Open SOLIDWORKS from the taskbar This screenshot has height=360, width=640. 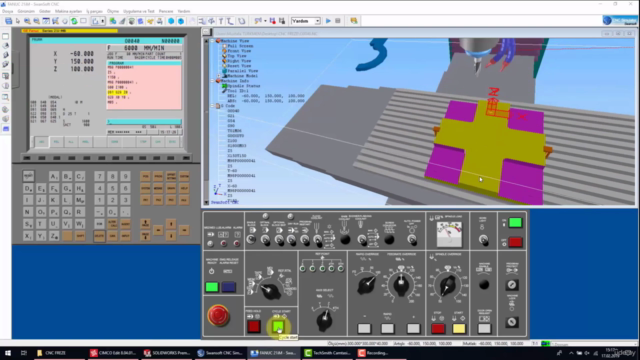(x=167, y=353)
